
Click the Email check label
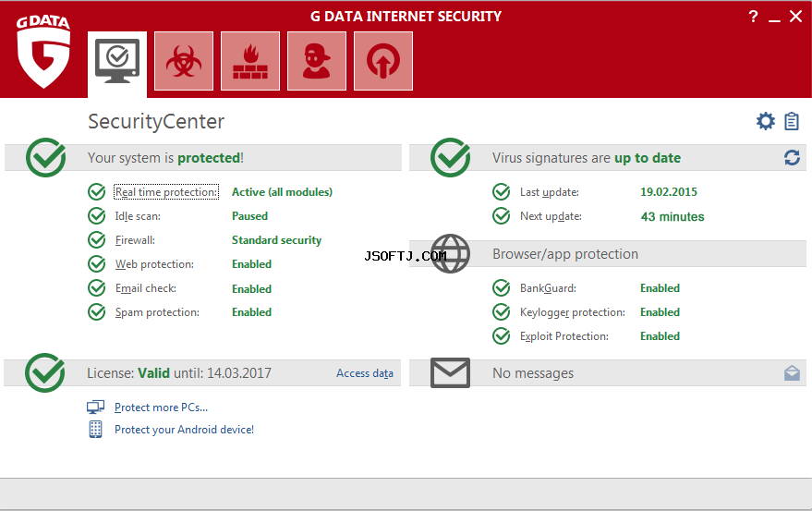click(x=146, y=288)
